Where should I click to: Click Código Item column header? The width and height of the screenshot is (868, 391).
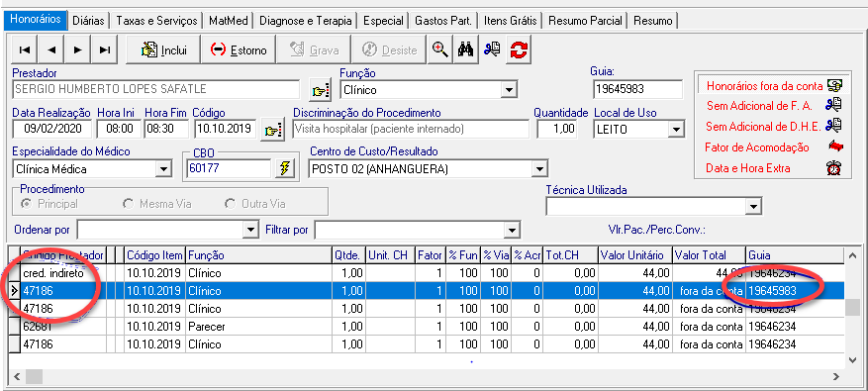[154, 255]
